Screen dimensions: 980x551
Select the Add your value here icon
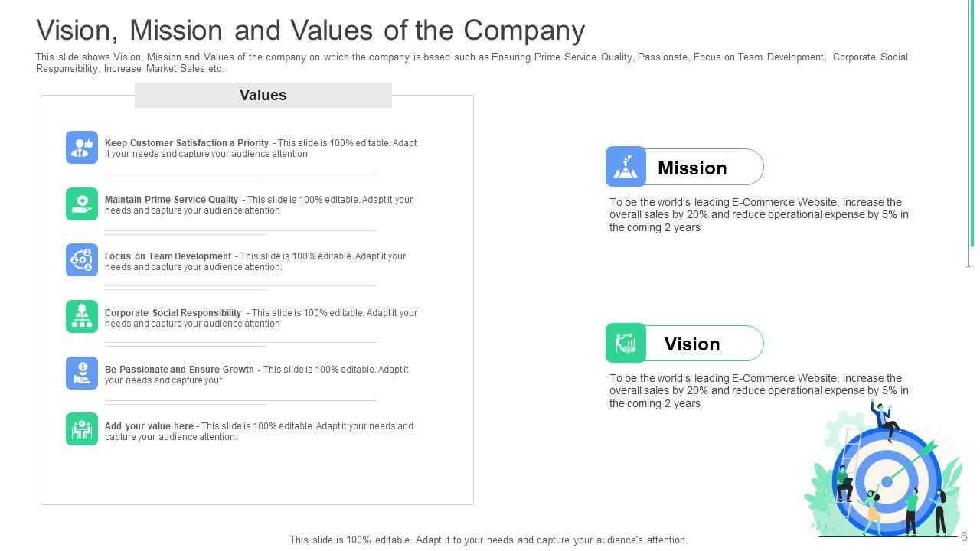[82, 430]
